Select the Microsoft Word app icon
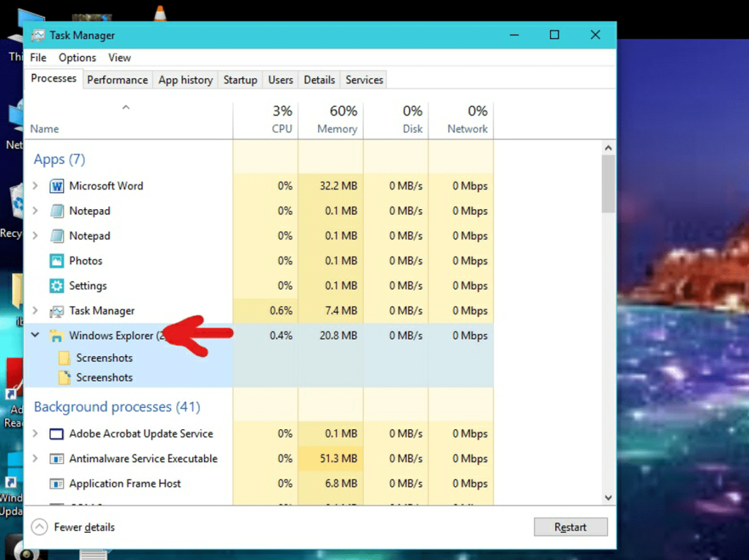 [57, 186]
